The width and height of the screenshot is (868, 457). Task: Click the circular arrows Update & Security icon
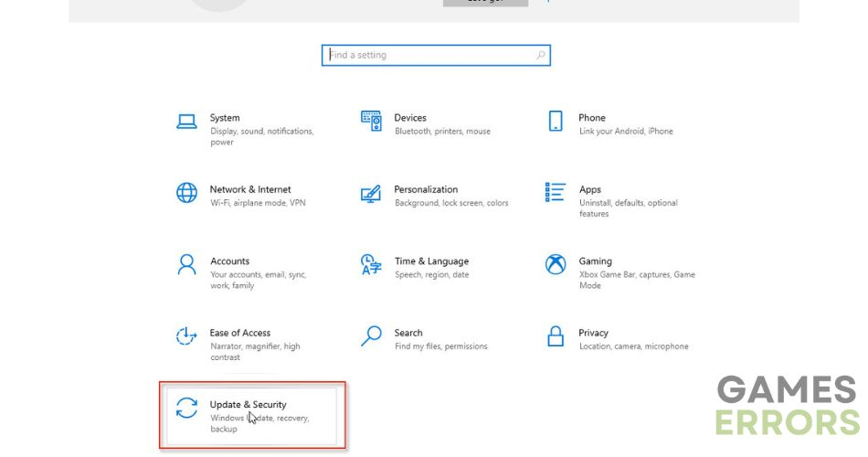tap(186, 409)
